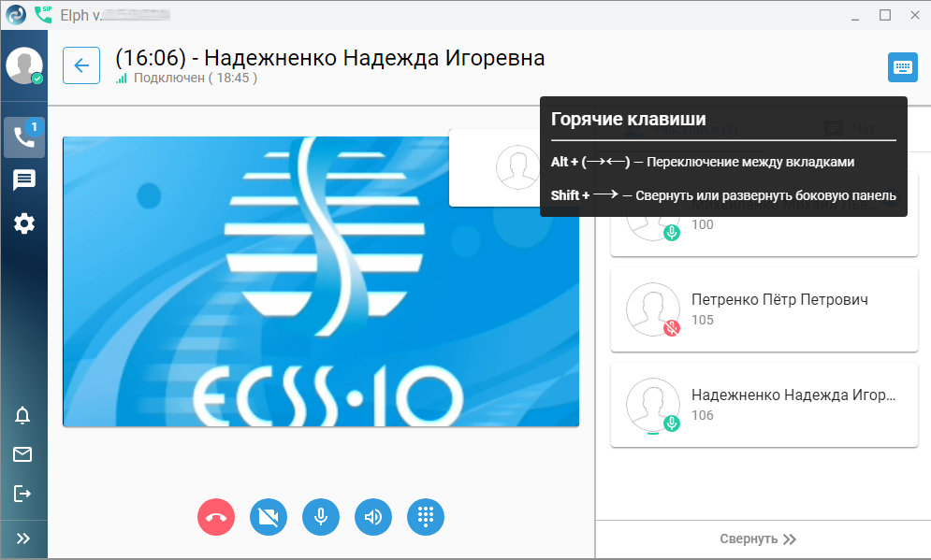Select participant Надежненко Надежда Игор... card
Viewport: 931px width, 560px height.
(764, 405)
